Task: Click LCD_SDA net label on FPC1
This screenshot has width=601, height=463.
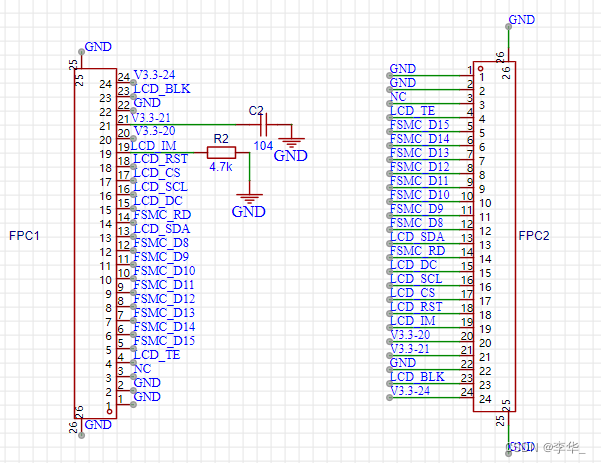Action: click(162, 229)
